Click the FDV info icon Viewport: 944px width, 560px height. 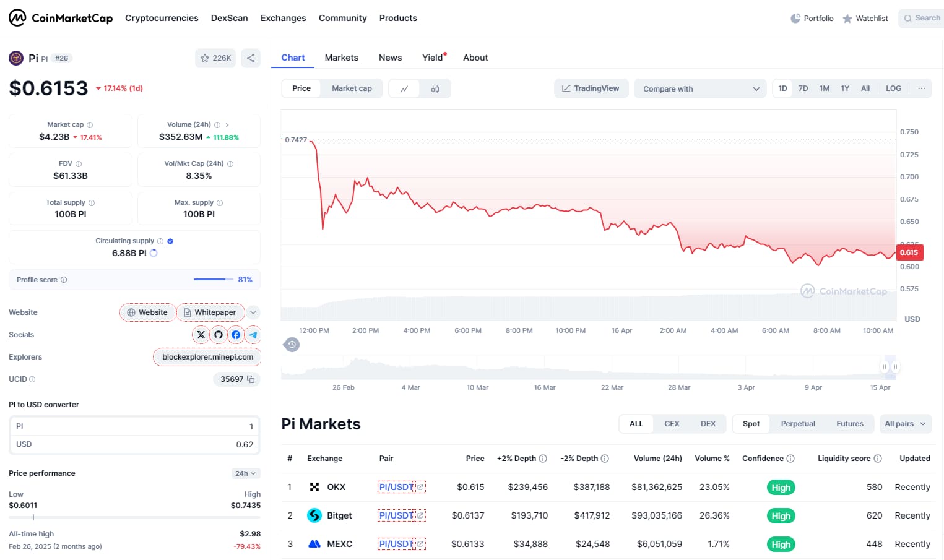pos(79,164)
